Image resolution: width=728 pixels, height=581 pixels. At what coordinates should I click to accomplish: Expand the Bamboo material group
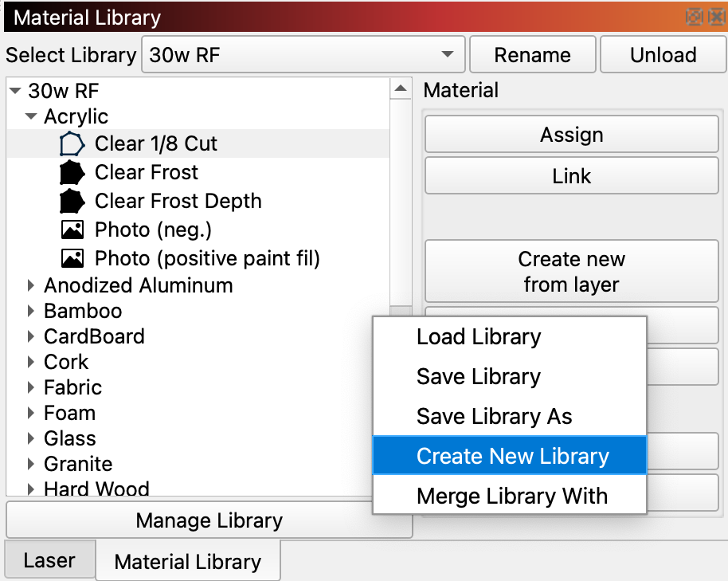(x=31, y=312)
